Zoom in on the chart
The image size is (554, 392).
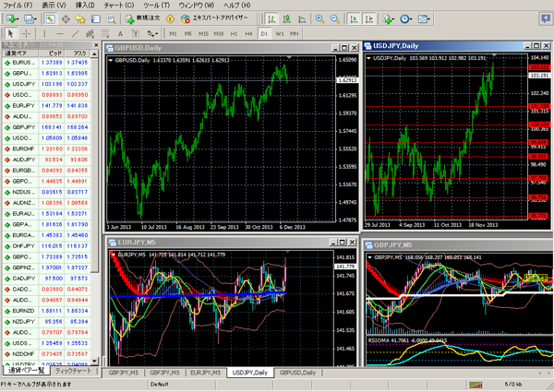(319, 18)
